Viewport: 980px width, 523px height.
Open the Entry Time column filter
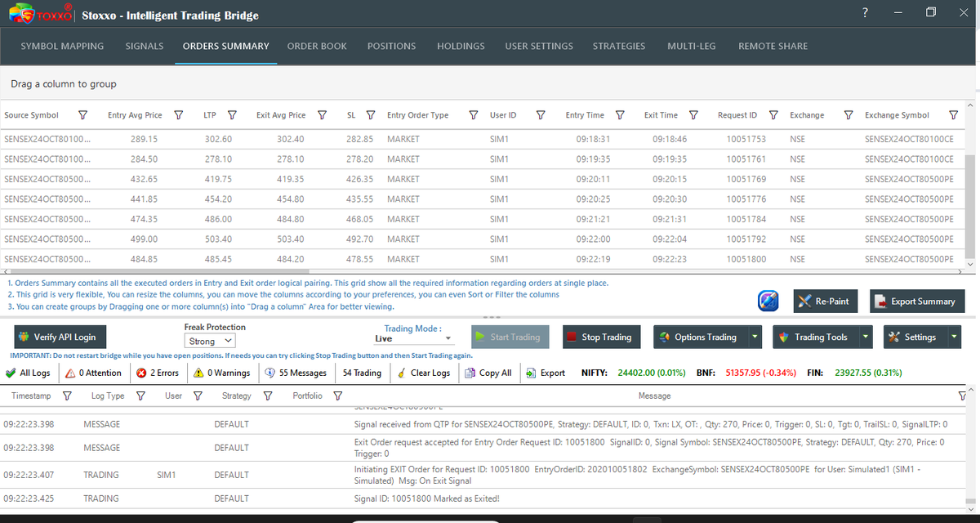[620, 115]
